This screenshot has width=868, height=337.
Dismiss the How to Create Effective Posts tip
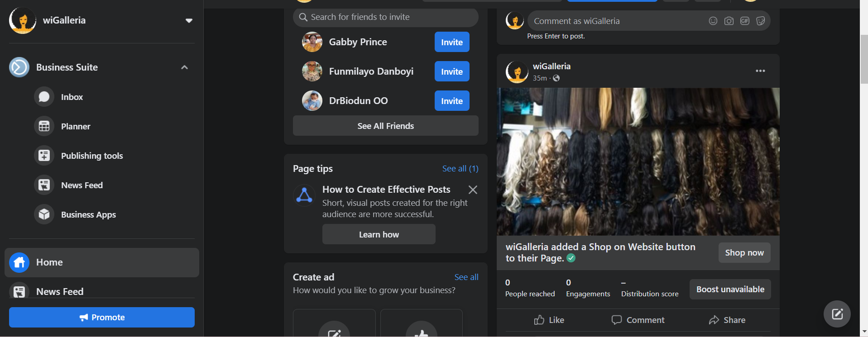pos(473,190)
